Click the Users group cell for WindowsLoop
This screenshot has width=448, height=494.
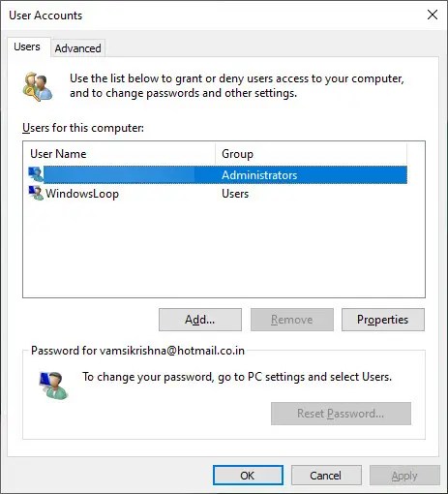click(x=235, y=194)
